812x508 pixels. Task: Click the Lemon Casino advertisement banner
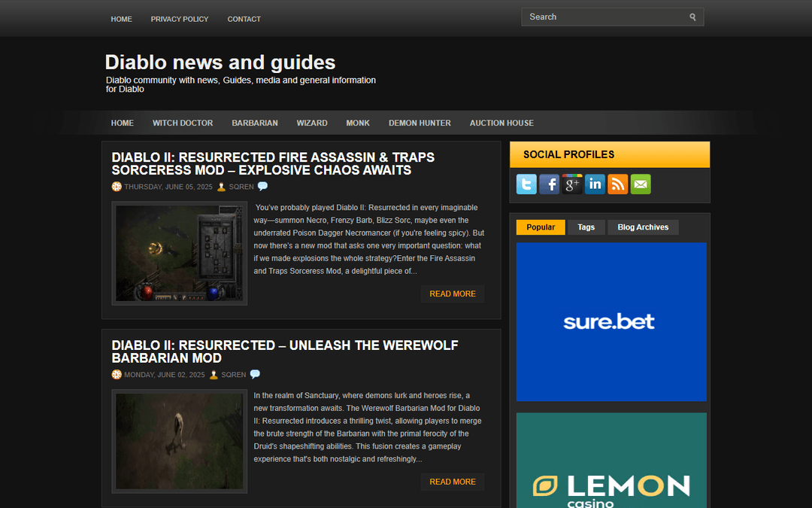pyautogui.click(x=611, y=461)
